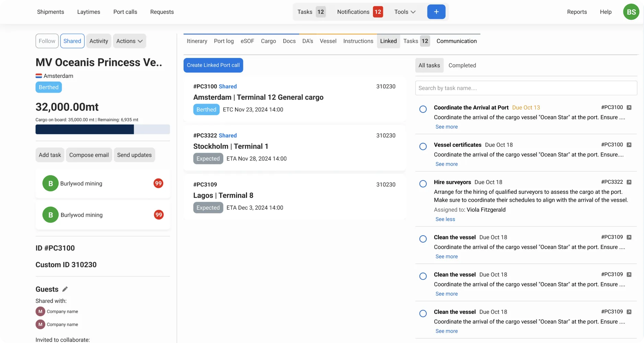This screenshot has width=644, height=343.
Task: Click Compose email button
Action: (x=89, y=155)
